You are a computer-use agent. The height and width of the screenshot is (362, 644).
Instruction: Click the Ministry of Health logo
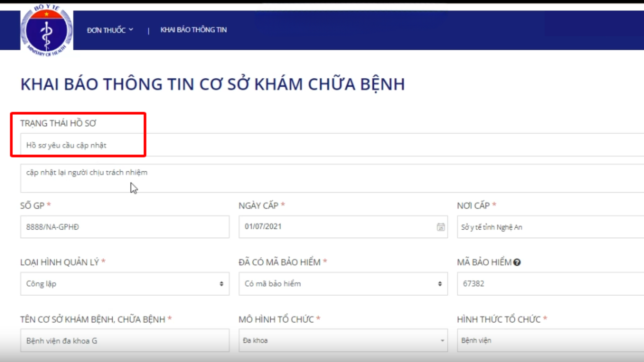pyautogui.click(x=47, y=30)
